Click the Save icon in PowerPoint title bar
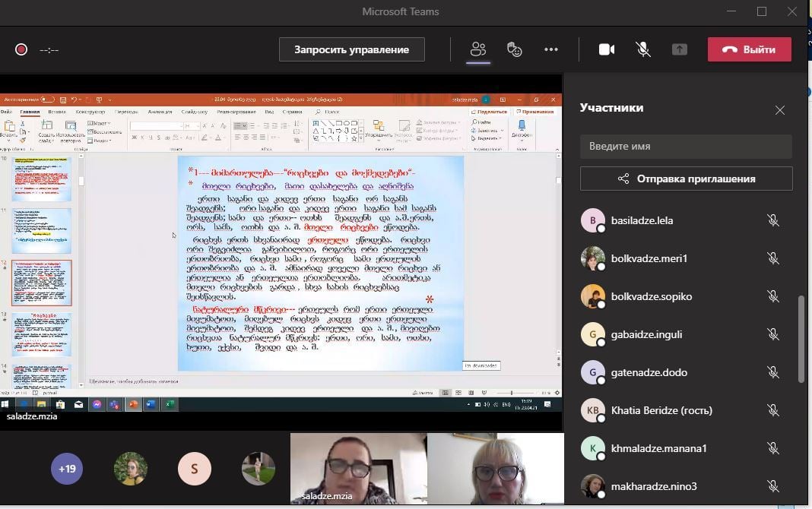Screen dimensions: 812x509 pyautogui.click(x=62, y=100)
